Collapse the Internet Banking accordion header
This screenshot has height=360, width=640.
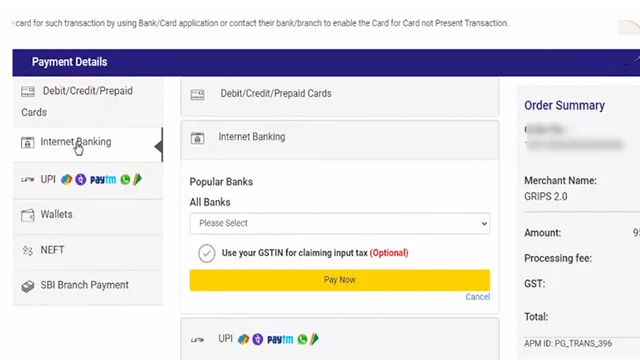[x=340, y=140]
